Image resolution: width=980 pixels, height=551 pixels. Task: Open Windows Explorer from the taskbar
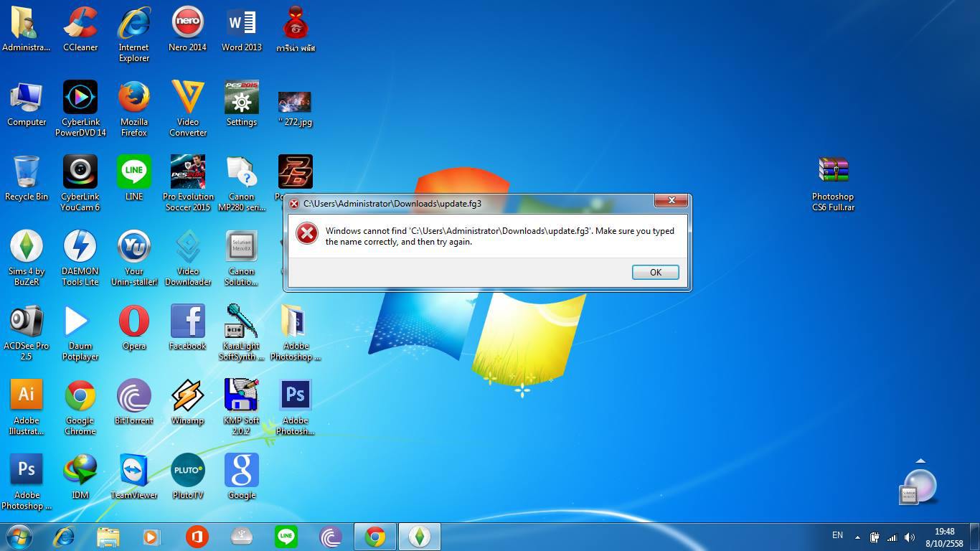click(108, 537)
